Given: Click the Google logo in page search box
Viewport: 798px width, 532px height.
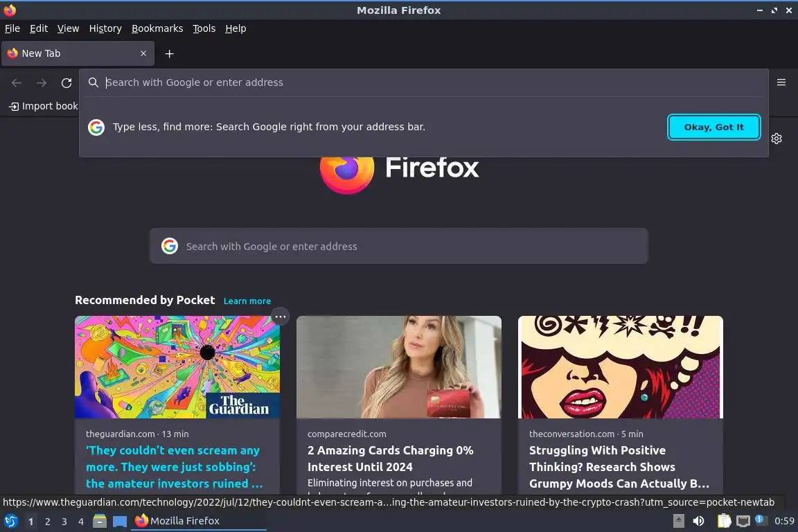Looking at the screenshot, I should (170, 247).
